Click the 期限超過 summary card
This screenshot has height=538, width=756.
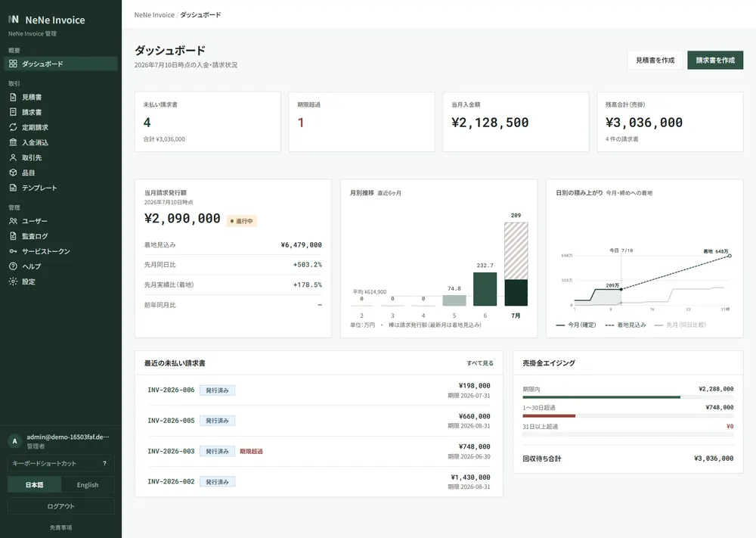click(361, 122)
